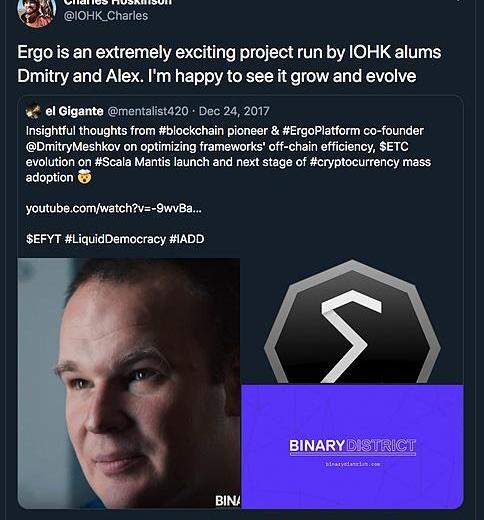This screenshot has width=484, height=520.
Task: Open the #LiquidDemocracy hashtag
Action: pos(115,239)
